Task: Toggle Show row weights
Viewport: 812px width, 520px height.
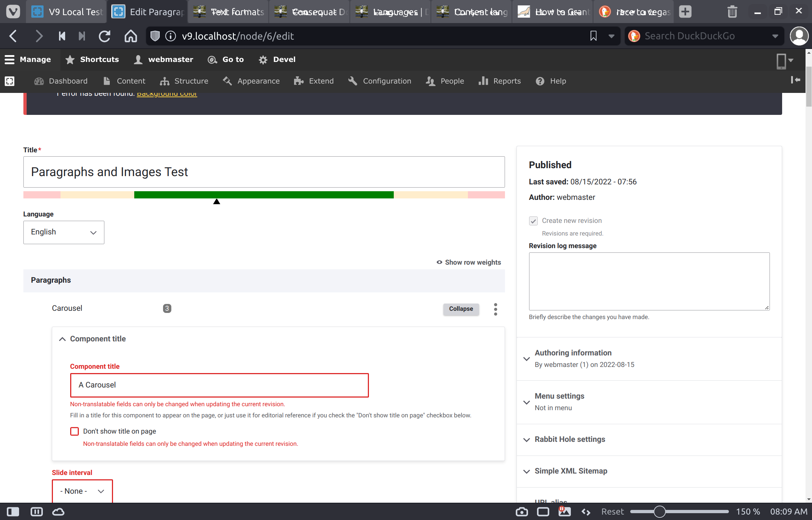Action: (469, 262)
